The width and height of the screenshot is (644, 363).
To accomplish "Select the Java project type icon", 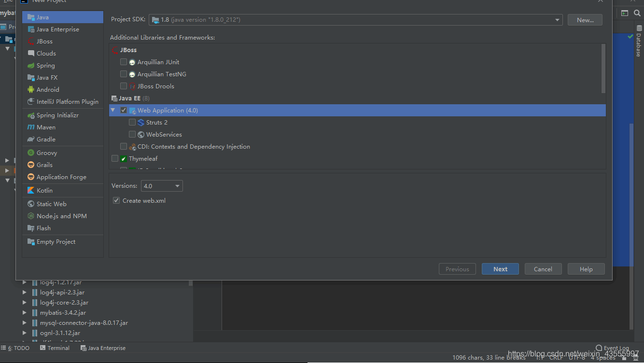I will coord(31,17).
